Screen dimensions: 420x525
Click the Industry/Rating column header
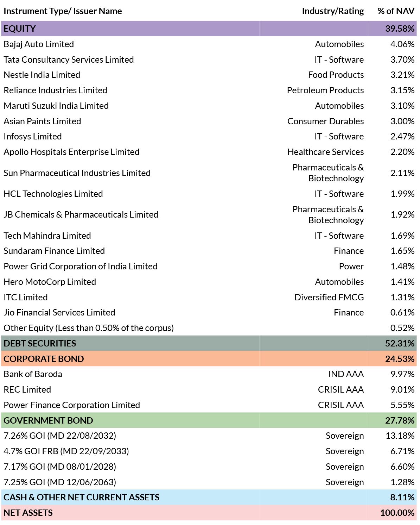pos(333,11)
